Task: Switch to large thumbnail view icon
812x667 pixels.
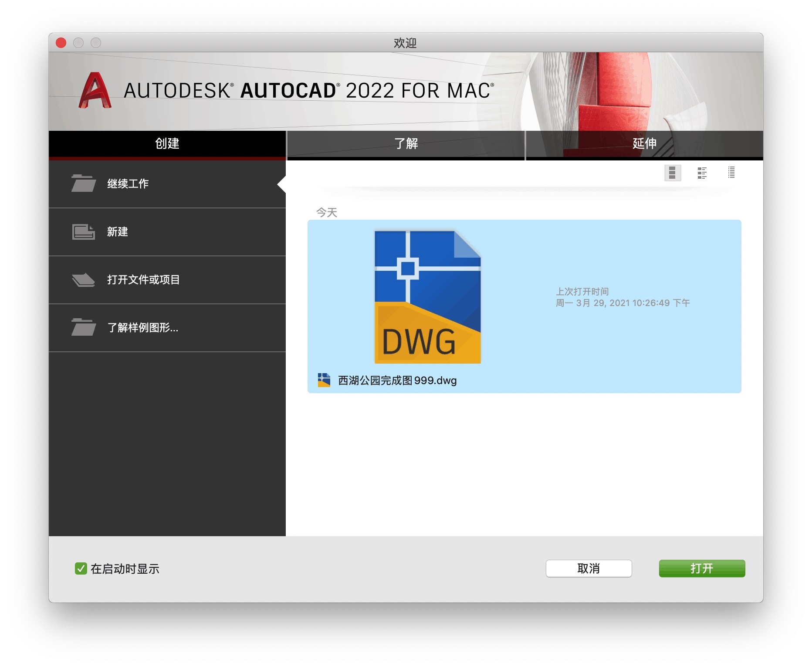Action: pyautogui.click(x=672, y=173)
